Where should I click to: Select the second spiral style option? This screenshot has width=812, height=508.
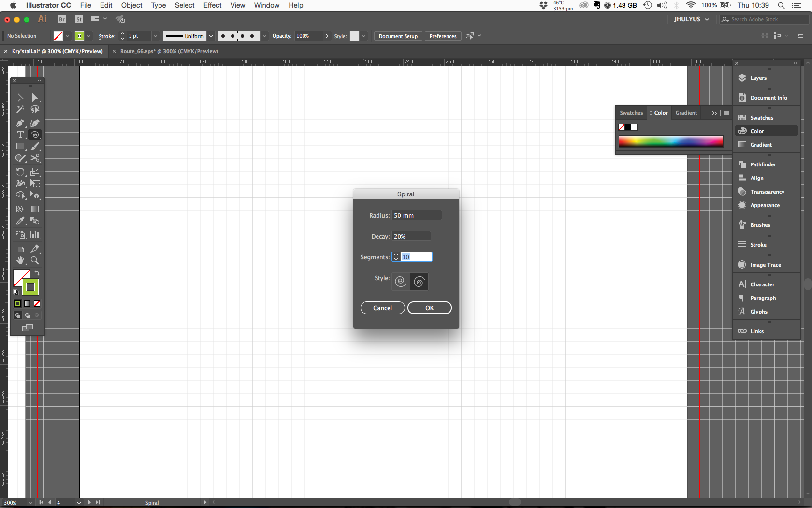coord(419,282)
